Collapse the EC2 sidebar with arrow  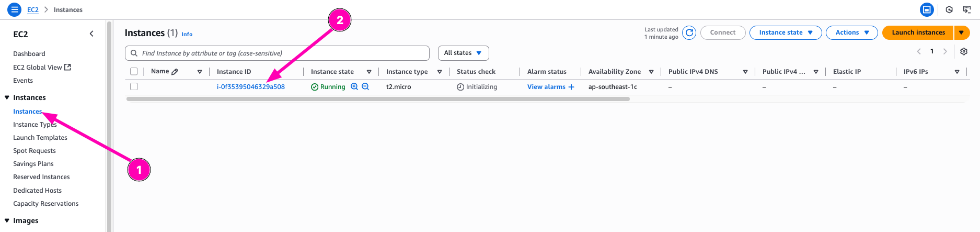pyautogui.click(x=91, y=34)
